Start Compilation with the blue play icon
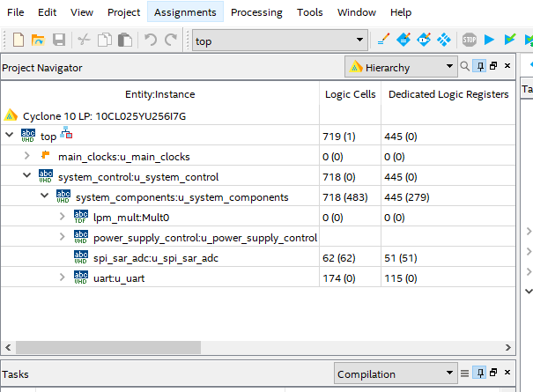533x392 pixels. point(489,40)
